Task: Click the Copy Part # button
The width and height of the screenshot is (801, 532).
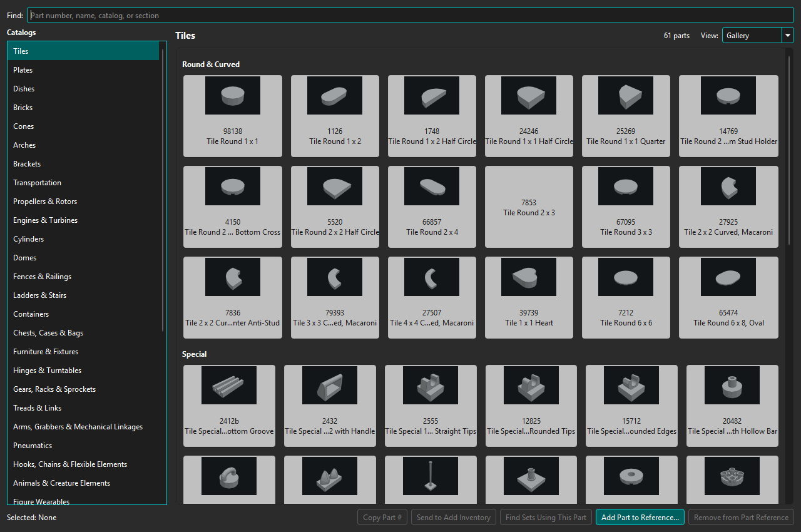Action: (x=382, y=518)
